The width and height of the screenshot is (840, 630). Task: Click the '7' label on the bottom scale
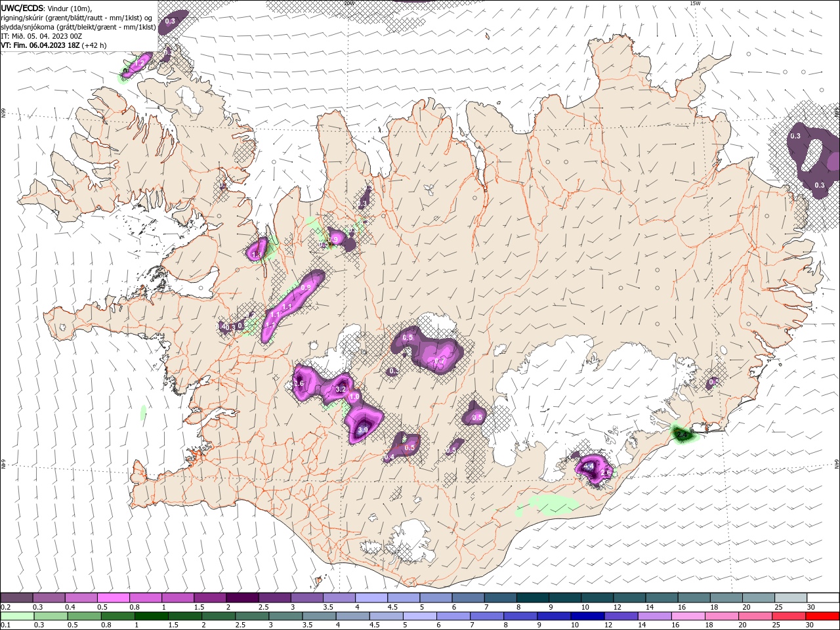click(471, 625)
